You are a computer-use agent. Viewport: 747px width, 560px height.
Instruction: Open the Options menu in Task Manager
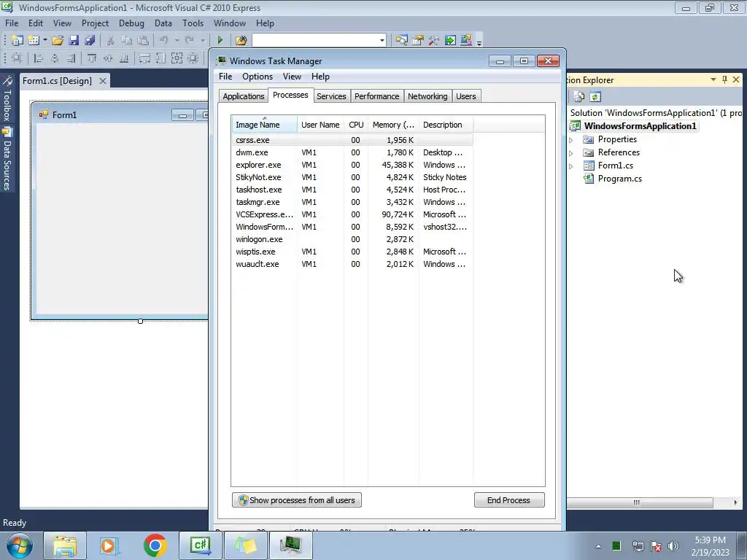coord(258,76)
